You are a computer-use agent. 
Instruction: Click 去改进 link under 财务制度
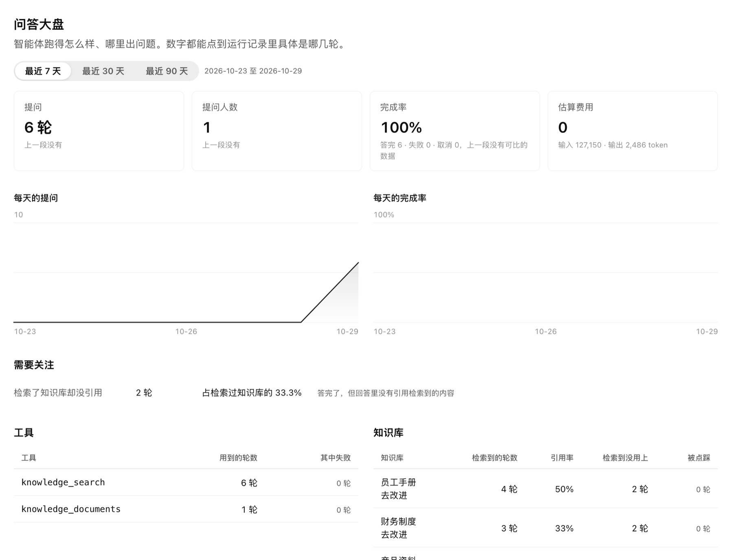tap(394, 534)
